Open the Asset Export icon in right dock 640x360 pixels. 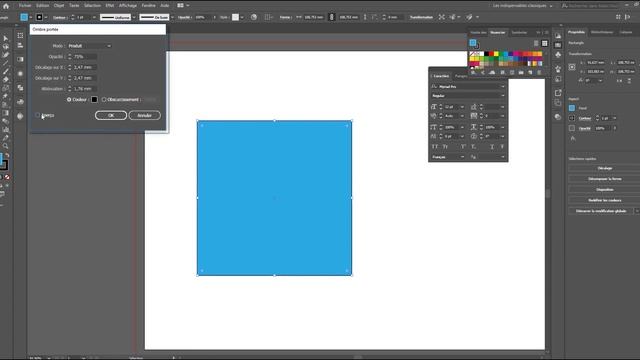tap(558, 93)
